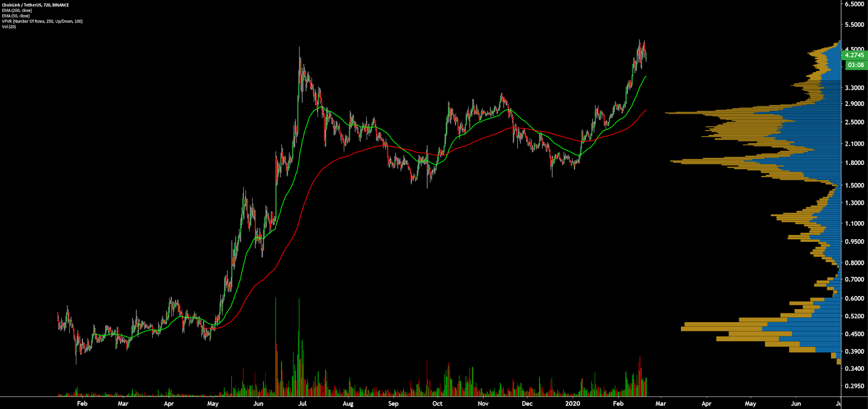868x409 pixels.
Task: Click the 1.3000 price axis label
Action: tap(854, 203)
